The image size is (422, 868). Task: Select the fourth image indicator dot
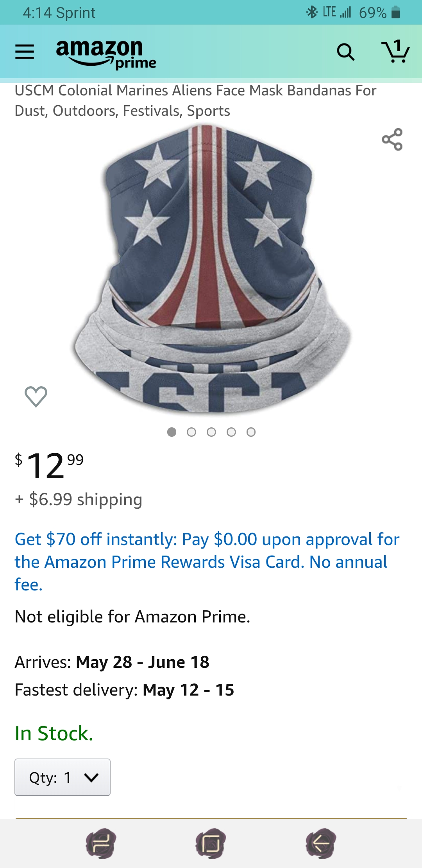tap(231, 432)
